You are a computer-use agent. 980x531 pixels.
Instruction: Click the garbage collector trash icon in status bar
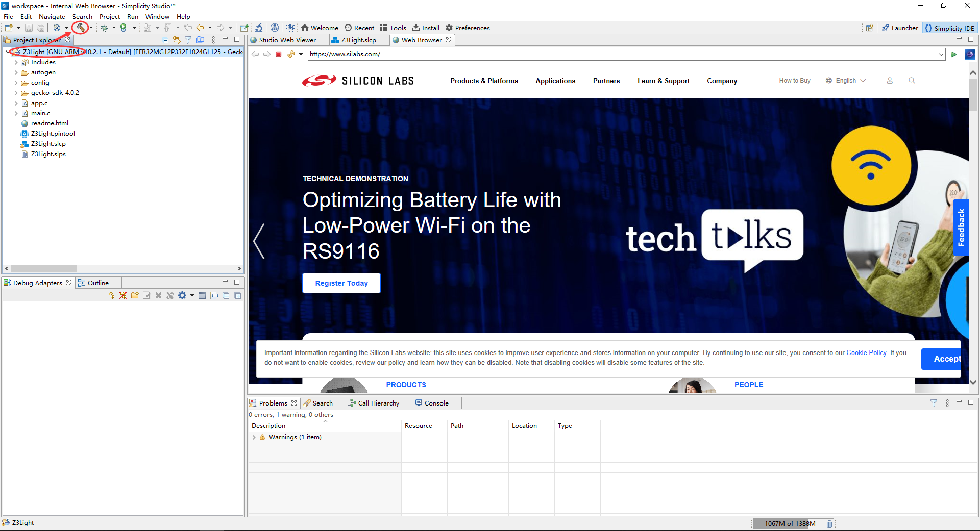point(829,524)
